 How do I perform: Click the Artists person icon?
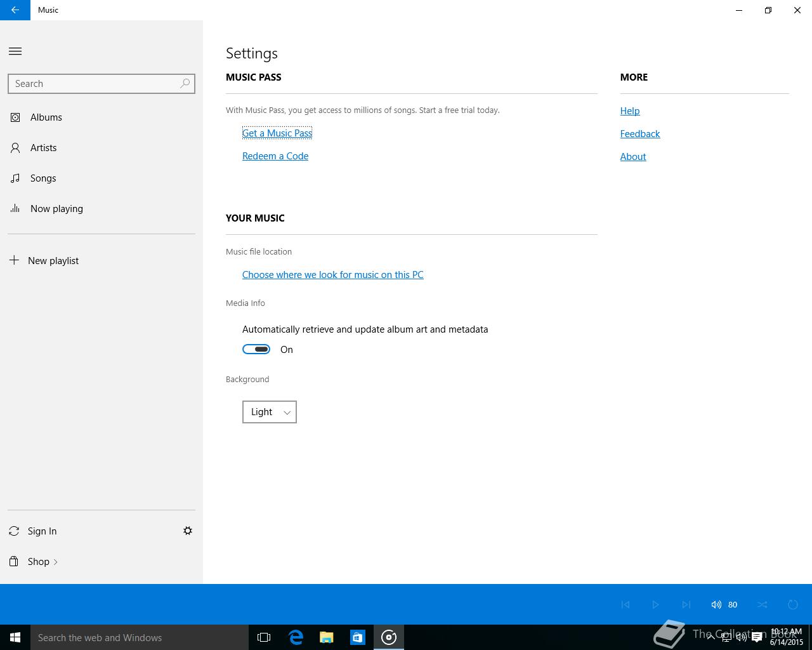[15, 147]
